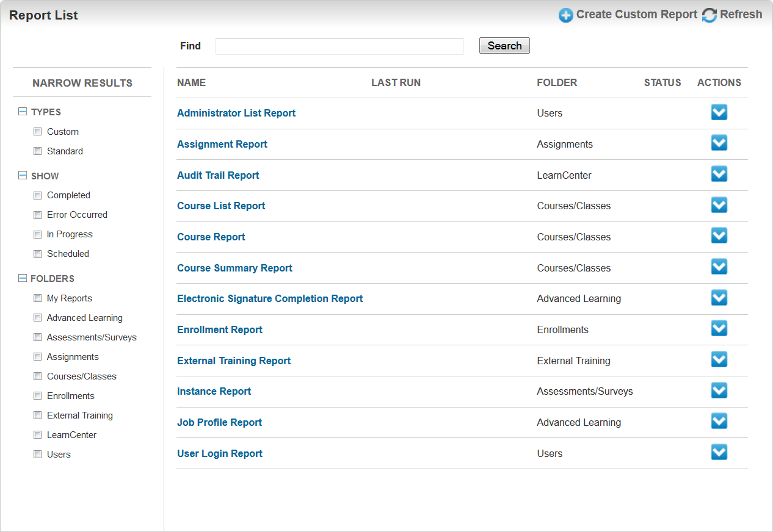The height and width of the screenshot is (532, 773).
Task: Open actions arrow for Course Summary Report
Action: (x=719, y=267)
